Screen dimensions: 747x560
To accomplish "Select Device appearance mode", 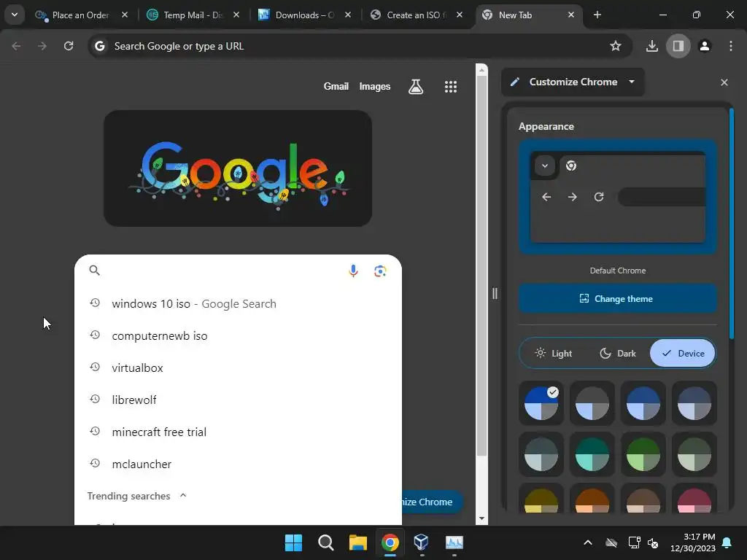I will point(683,354).
